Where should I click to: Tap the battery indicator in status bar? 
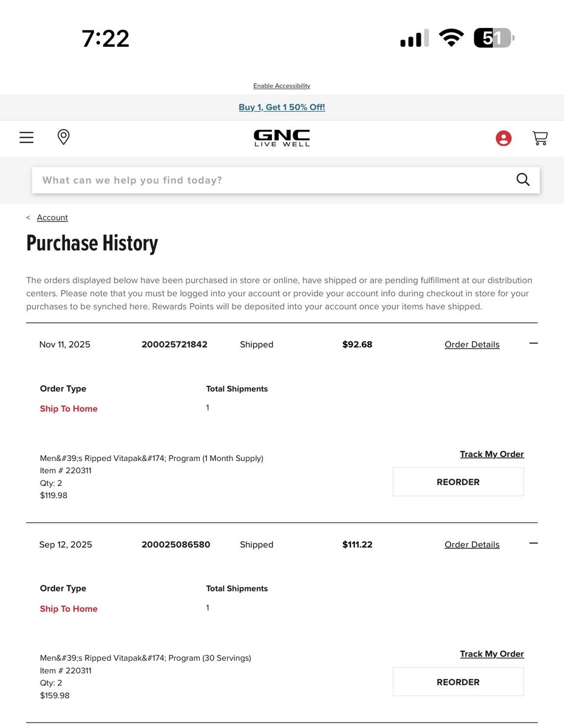coord(493,38)
